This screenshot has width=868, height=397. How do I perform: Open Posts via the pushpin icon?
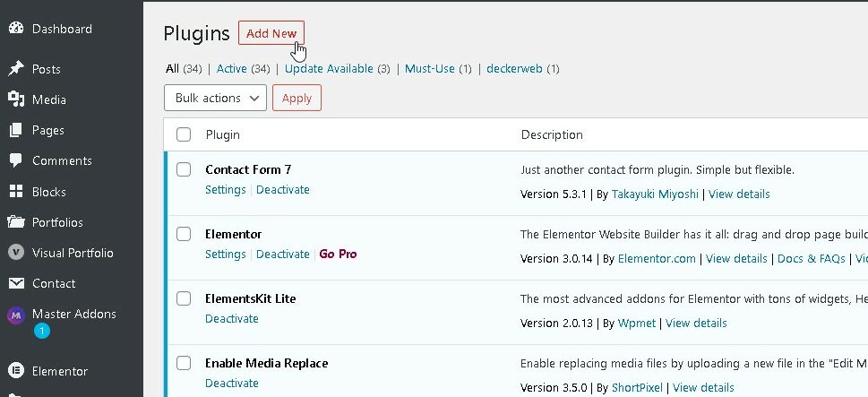tap(15, 69)
